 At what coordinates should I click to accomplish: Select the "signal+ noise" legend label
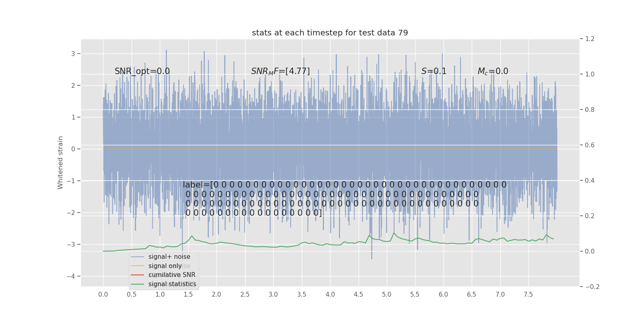click(169, 257)
